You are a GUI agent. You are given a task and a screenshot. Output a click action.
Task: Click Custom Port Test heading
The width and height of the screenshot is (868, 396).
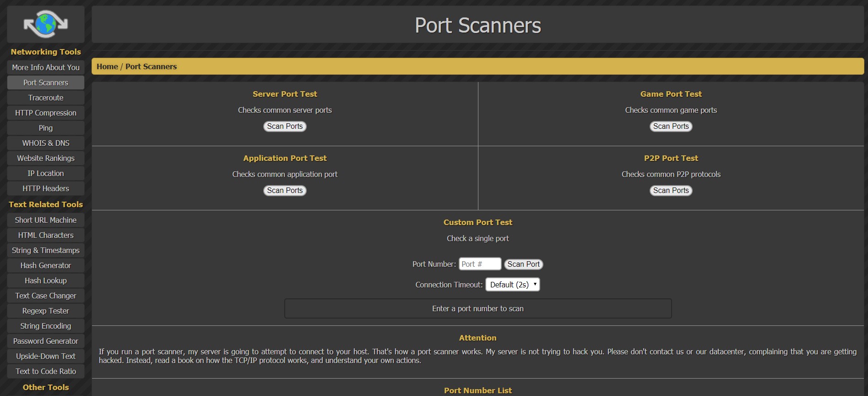pyautogui.click(x=478, y=222)
